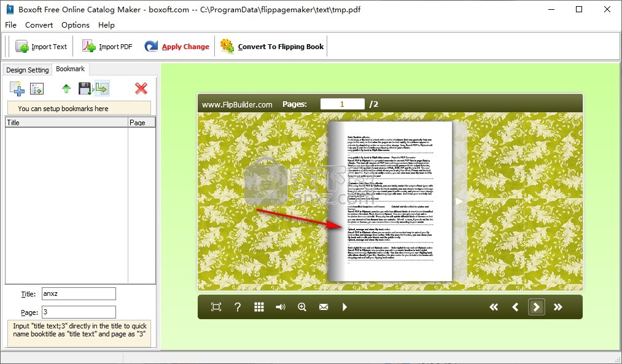The width and height of the screenshot is (622, 364).
Task: Click Import PDF toolbar button
Action: click(107, 47)
